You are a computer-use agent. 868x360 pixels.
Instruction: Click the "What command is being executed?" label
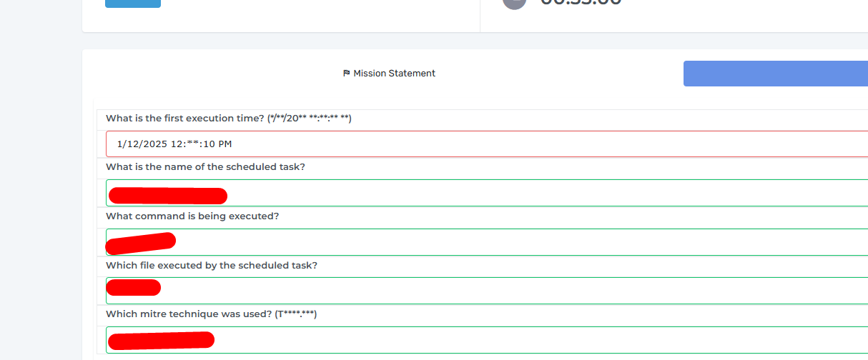tap(192, 216)
